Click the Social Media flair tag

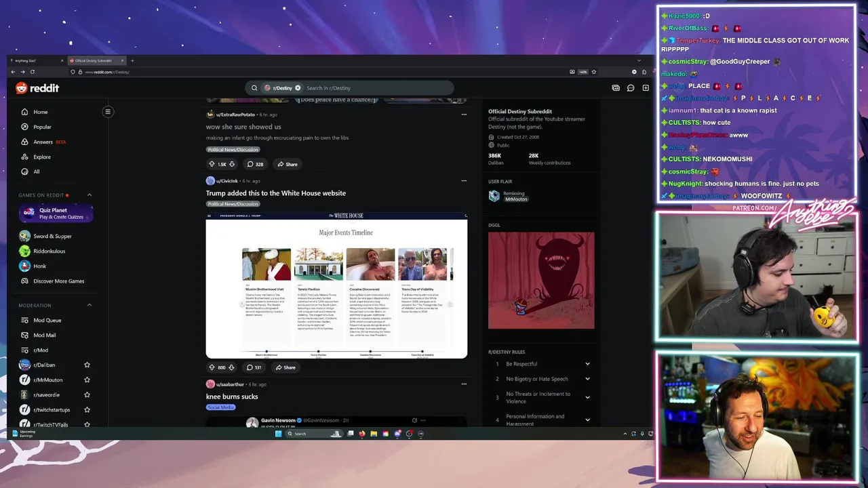coord(220,407)
